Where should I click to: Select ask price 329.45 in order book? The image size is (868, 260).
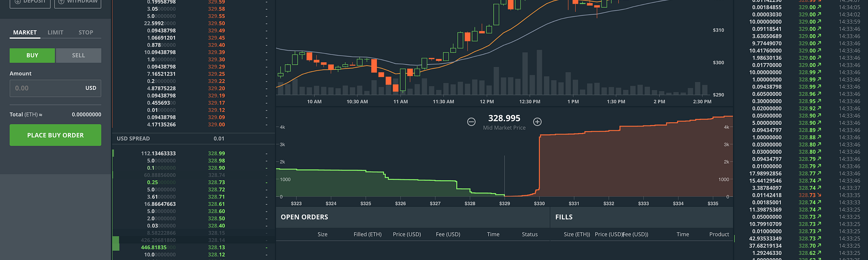pyautogui.click(x=216, y=38)
